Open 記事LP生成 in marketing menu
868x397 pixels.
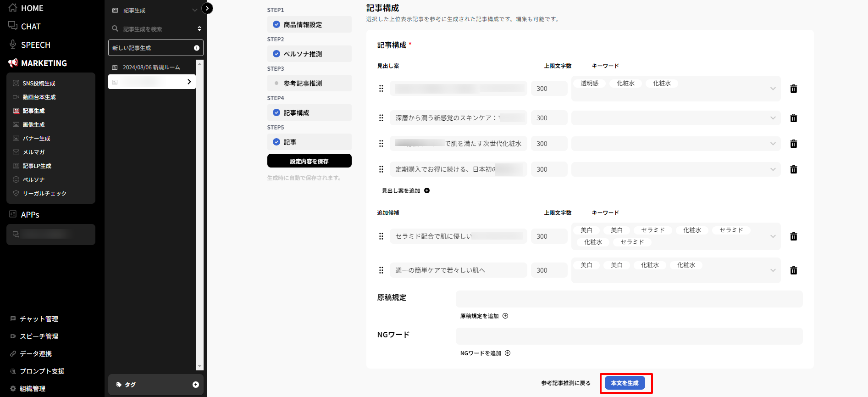point(37,166)
